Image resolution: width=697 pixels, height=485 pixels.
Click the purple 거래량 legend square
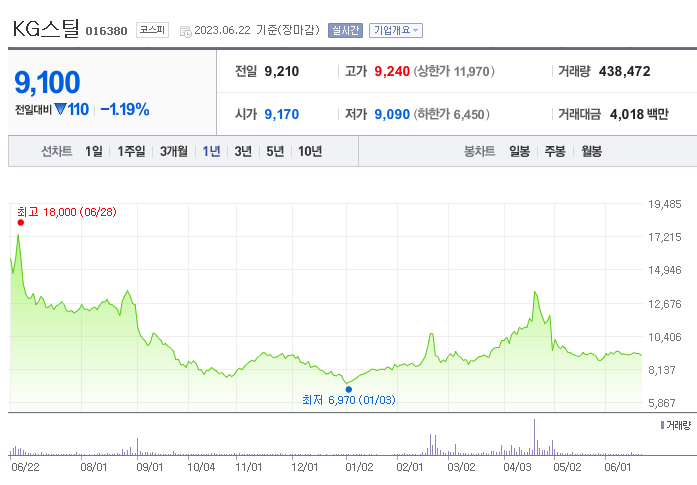(x=662, y=425)
